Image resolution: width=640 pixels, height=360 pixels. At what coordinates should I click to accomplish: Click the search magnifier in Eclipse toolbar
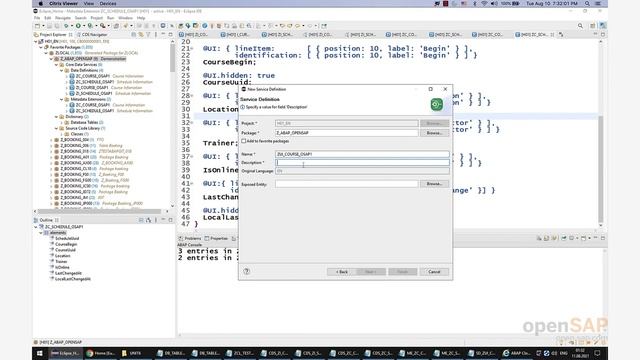[x=580, y=26]
